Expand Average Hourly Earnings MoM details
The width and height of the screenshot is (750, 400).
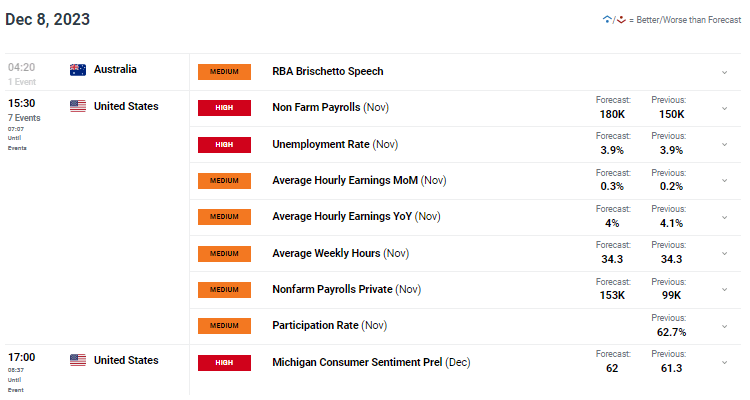723,181
